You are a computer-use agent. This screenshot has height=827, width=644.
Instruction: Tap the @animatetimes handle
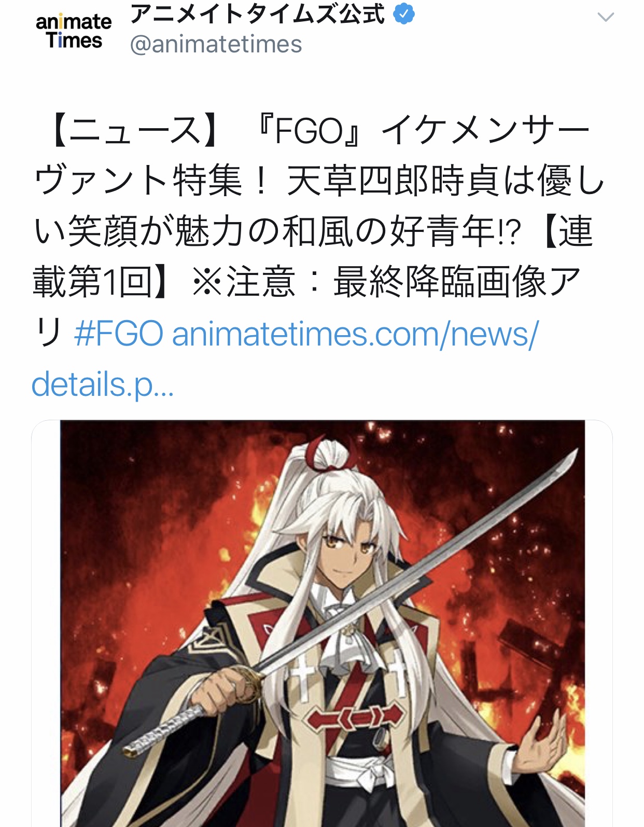tap(216, 44)
